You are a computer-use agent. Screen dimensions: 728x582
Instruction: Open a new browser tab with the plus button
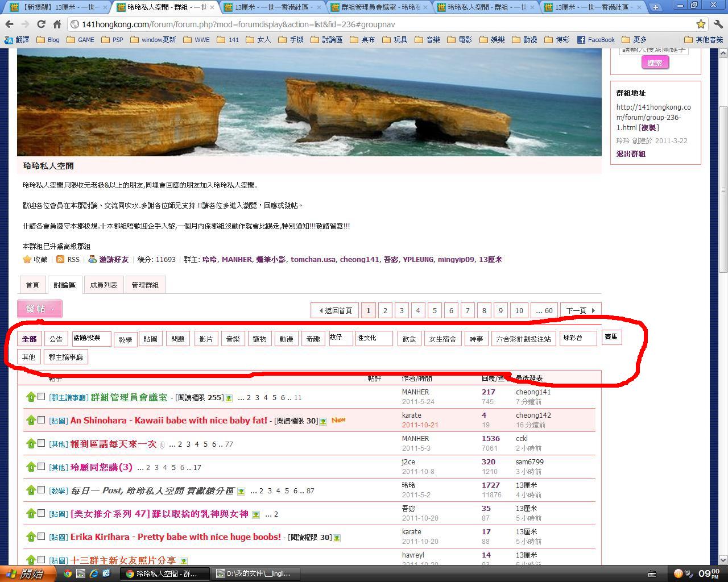[655, 7]
